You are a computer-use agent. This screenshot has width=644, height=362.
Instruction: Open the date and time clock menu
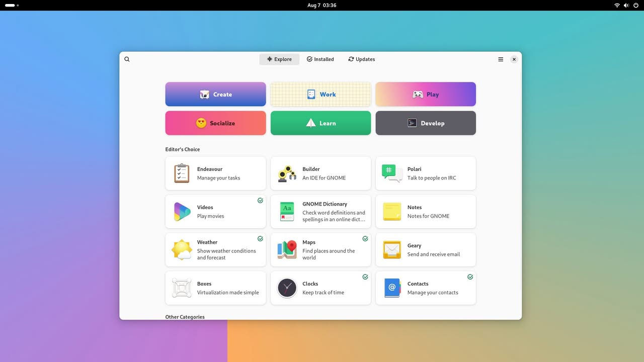click(322, 5)
